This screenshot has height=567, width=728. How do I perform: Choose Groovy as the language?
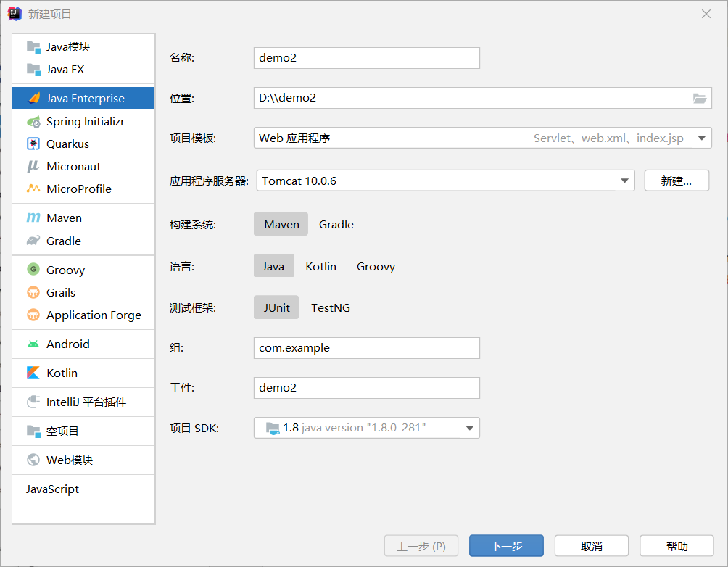[x=376, y=266]
